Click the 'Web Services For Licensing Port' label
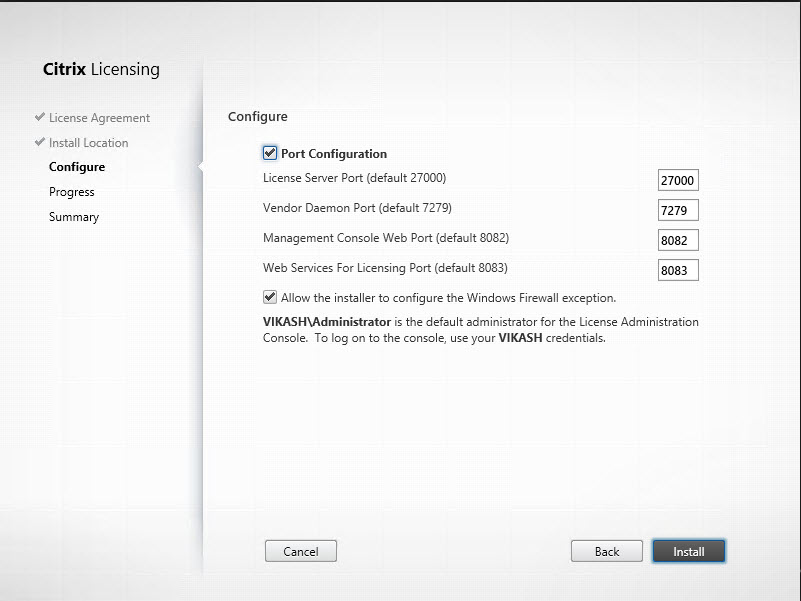 pyautogui.click(x=385, y=268)
